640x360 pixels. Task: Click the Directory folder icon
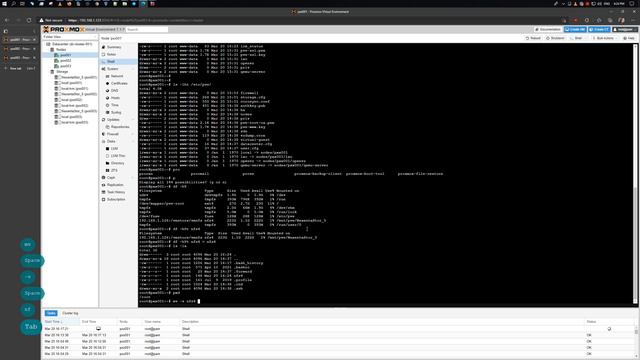click(107, 163)
